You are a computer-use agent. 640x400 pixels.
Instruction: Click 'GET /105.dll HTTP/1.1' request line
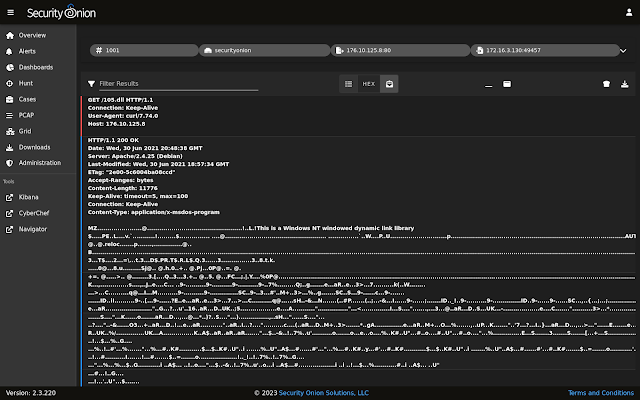[120, 100]
